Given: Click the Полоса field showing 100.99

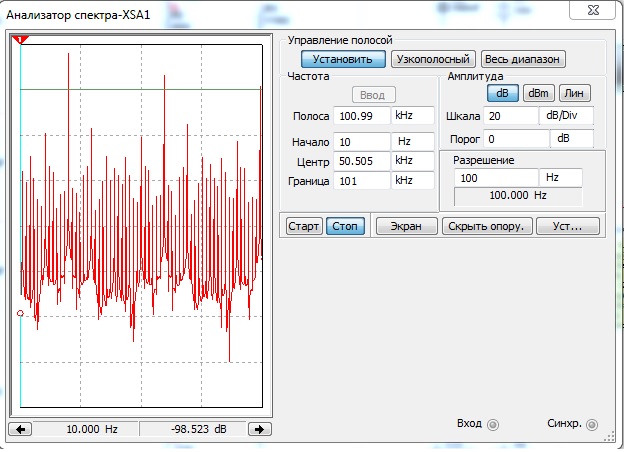Looking at the screenshot, I should point(361,116).
